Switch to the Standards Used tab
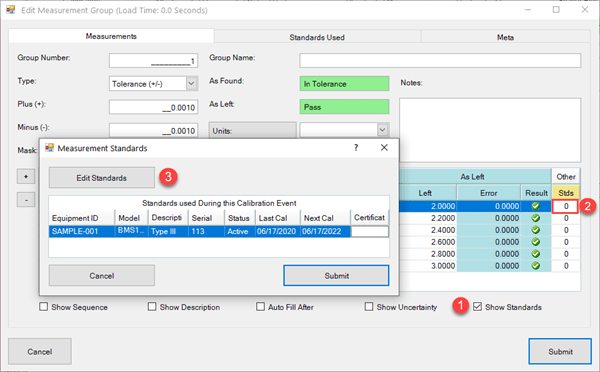The image size is (600, 372). pos(317,37)
